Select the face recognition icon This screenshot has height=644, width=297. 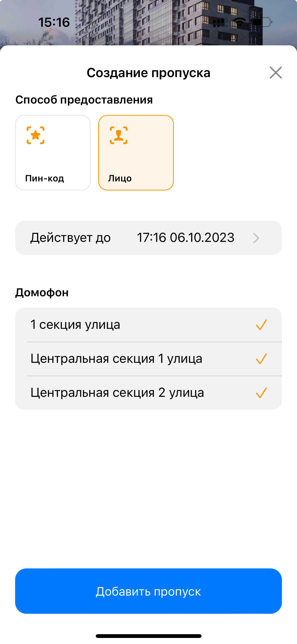[119, 135]
